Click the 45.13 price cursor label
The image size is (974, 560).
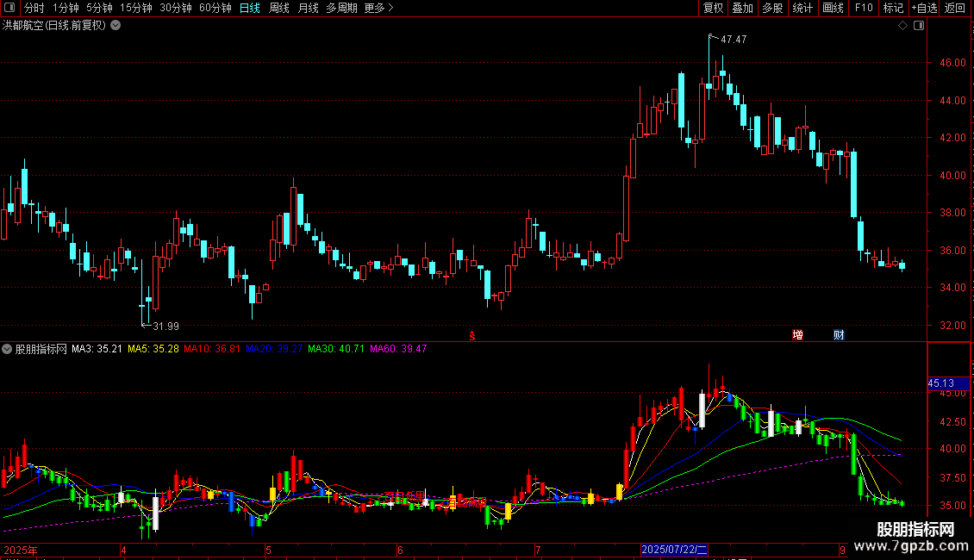947,383
